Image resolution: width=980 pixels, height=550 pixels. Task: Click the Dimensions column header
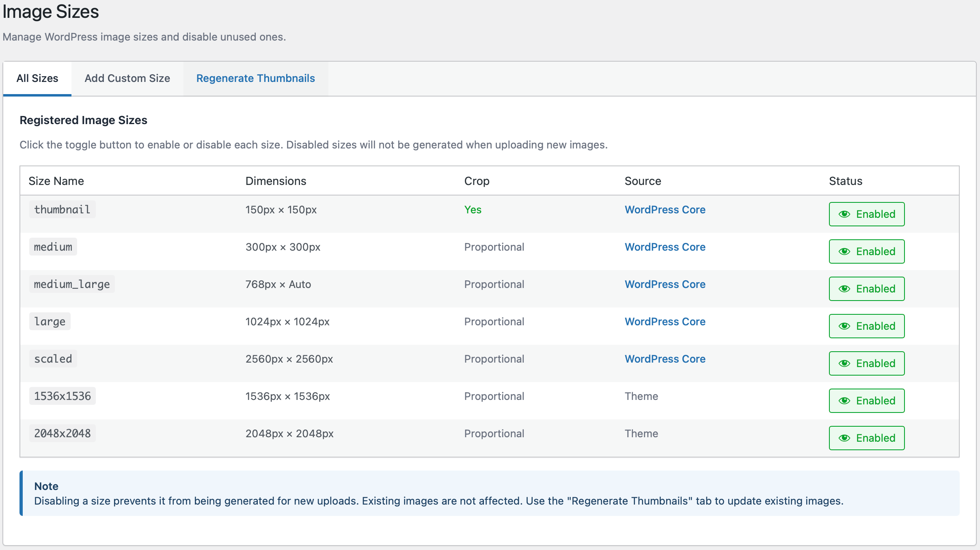(x=276, y=181)
